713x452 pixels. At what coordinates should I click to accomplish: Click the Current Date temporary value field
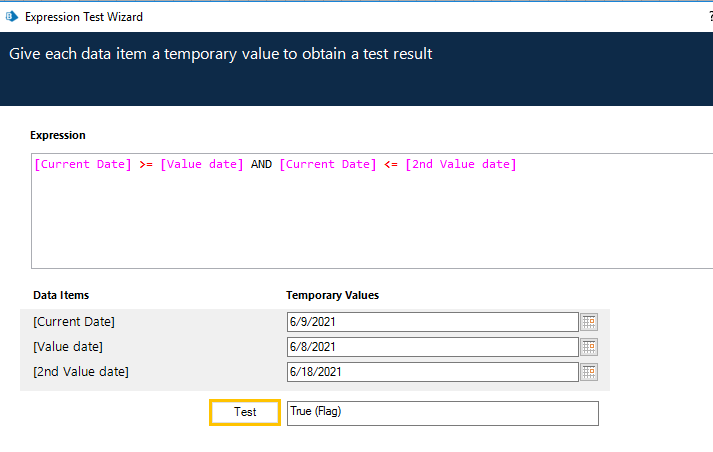pos(432,322)
